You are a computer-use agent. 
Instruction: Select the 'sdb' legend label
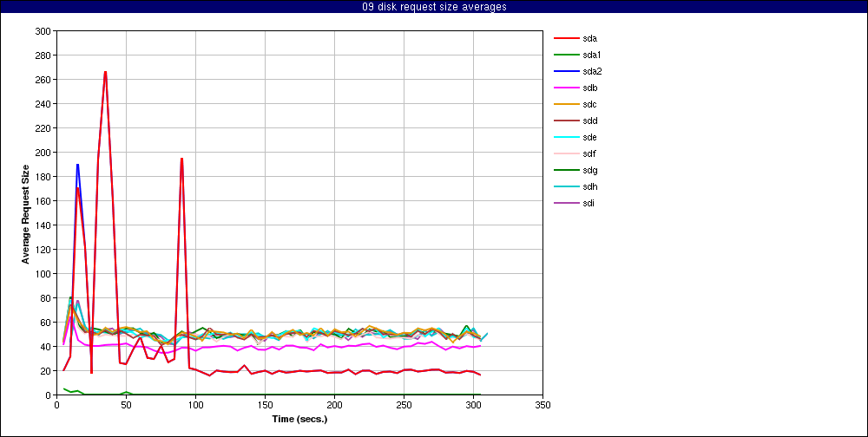coord(589,88)
